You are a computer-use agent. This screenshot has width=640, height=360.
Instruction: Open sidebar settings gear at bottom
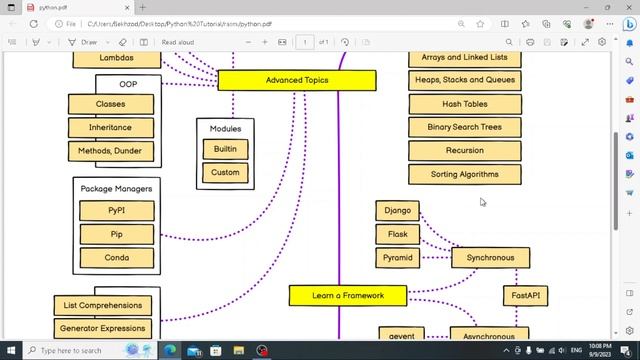[630, 331]
